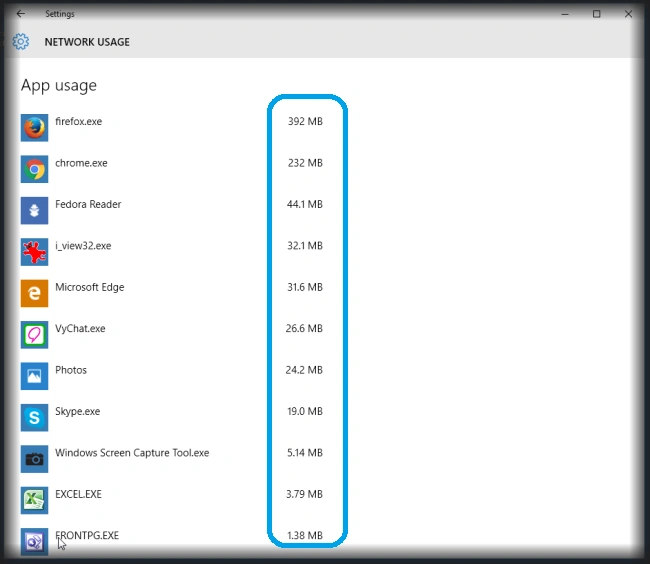Click the back arrow in Settings

pos(20,14)
